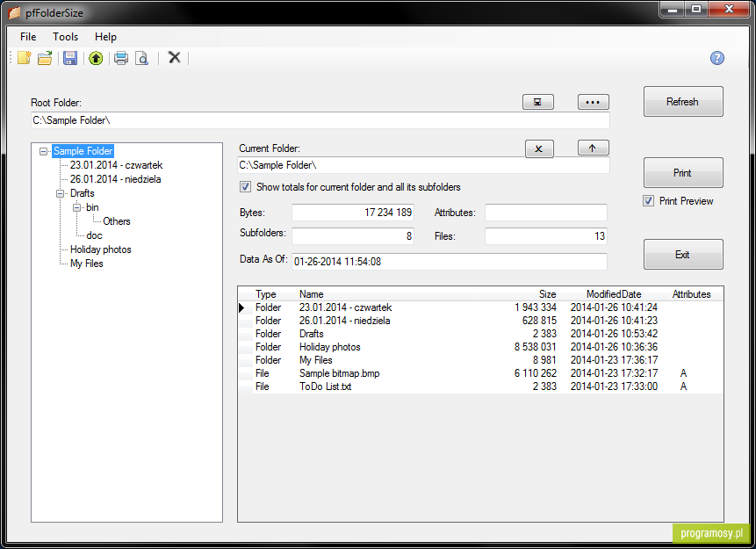The height and width of the screenshot is (549, 756).
Task: Go up one level with the Current Folder arrow button
Action: click(593, 148)
